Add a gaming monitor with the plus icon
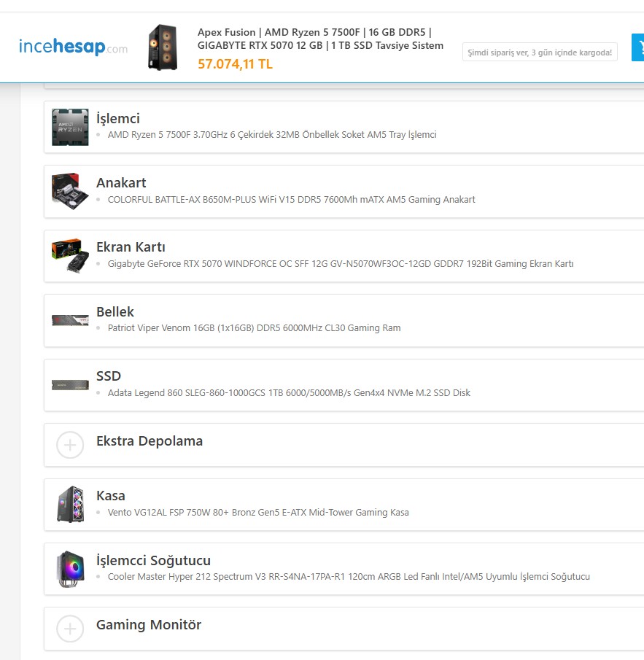Viewport: 644px width, 660px height. tap(70, 628)
